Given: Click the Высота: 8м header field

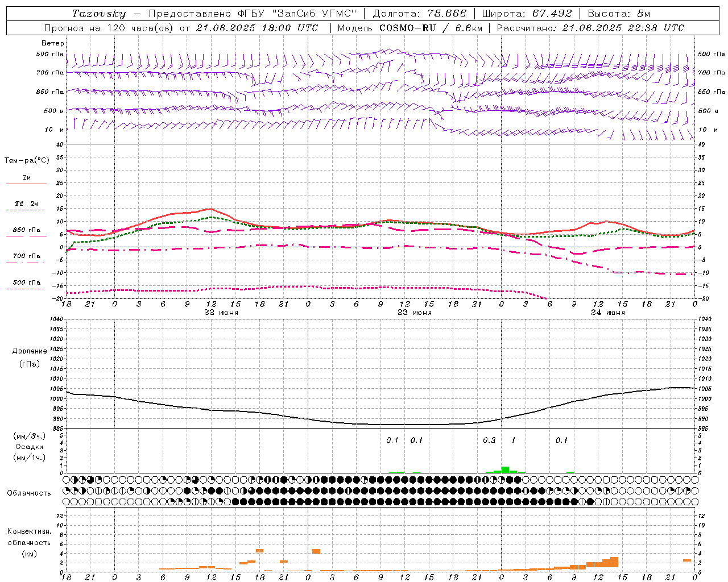Looking at the screenshot, I should tap(619, 14).
